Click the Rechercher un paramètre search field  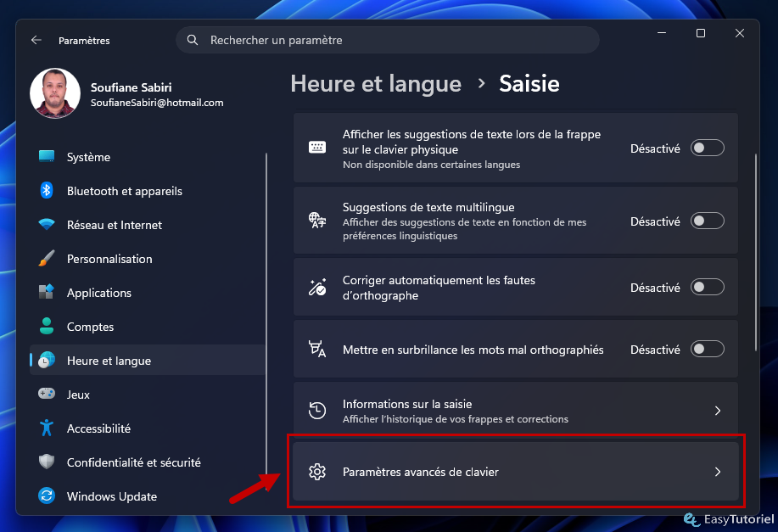pos(388,40)
